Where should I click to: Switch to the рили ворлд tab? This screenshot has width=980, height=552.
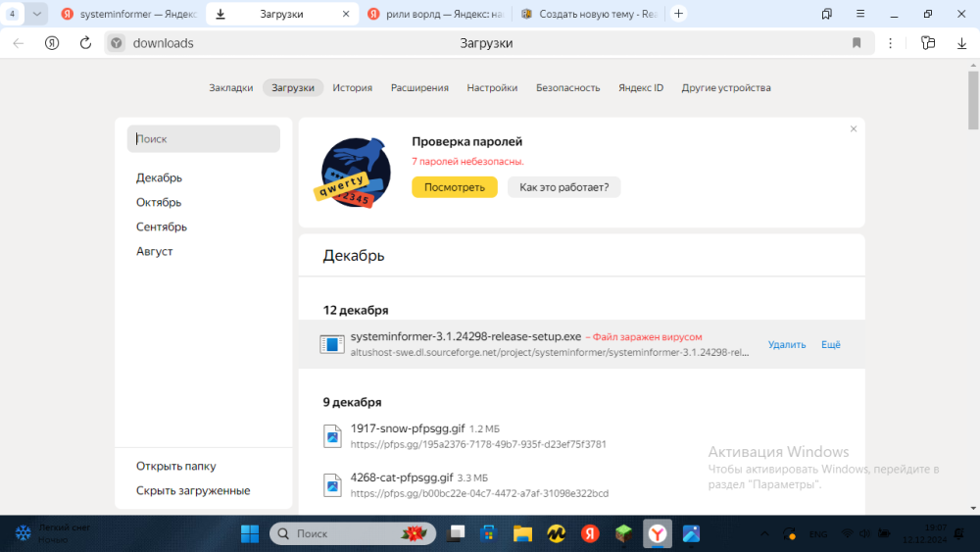436,14
